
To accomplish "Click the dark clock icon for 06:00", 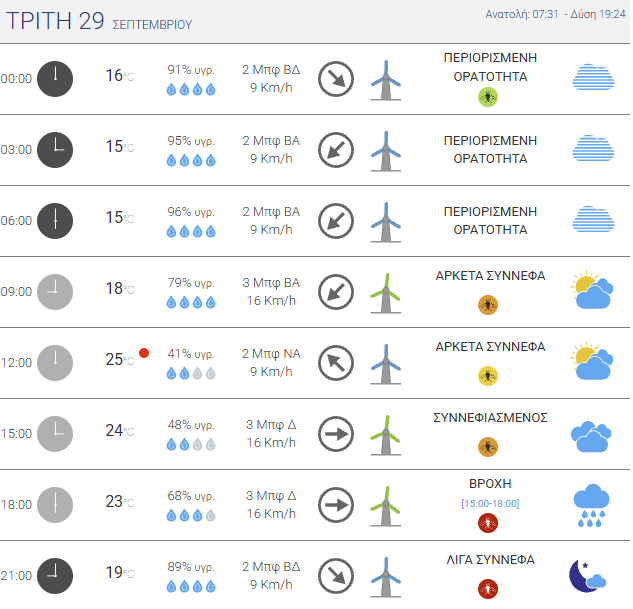I will point(55,221).
